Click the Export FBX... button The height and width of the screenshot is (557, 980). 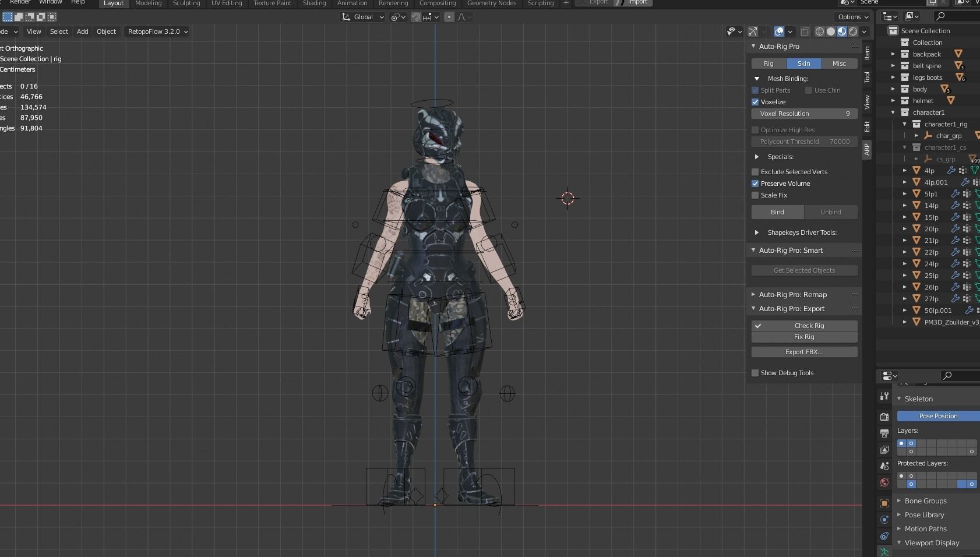tap(804, 352)
